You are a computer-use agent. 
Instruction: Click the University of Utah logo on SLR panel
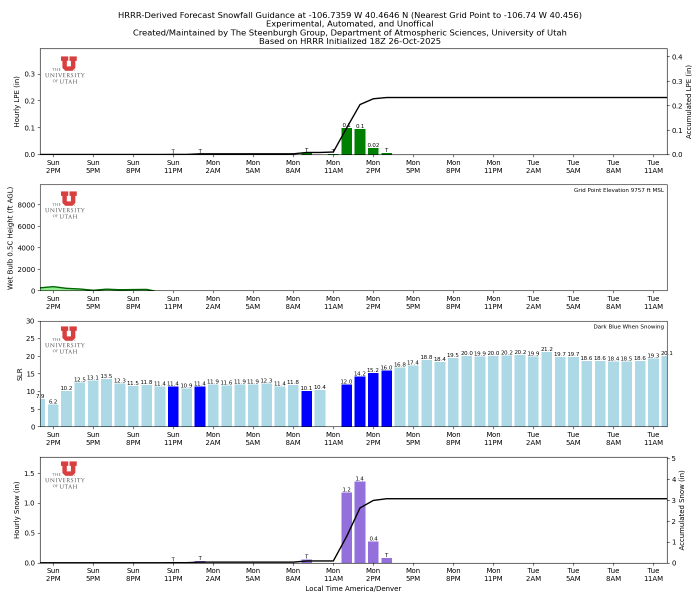pos(65,340)
